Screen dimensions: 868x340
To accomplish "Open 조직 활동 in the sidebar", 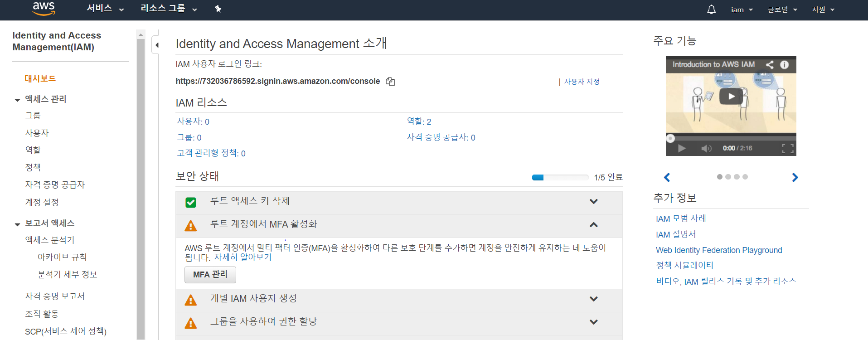I will click(x=42, y=314).
